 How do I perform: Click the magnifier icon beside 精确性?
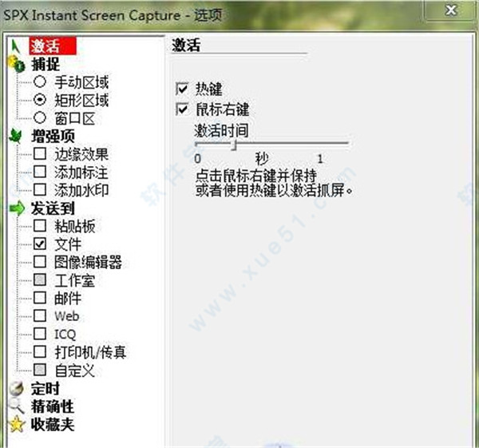tap(16, 406)
